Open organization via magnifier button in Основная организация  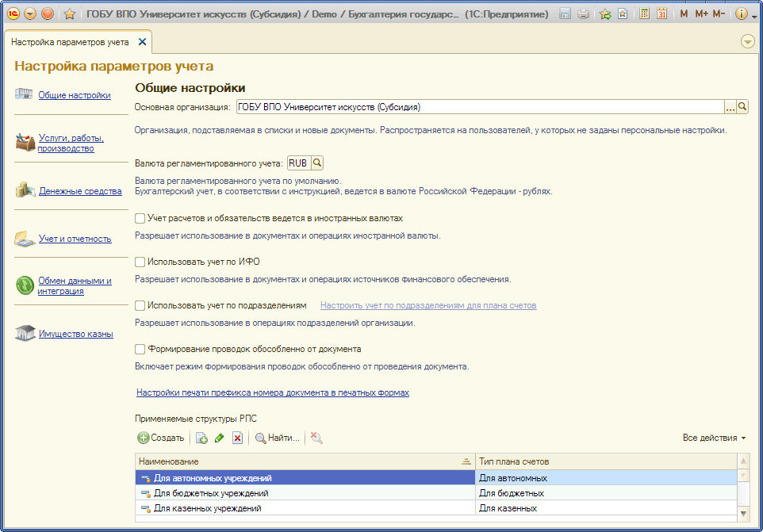tap(742, 107)
